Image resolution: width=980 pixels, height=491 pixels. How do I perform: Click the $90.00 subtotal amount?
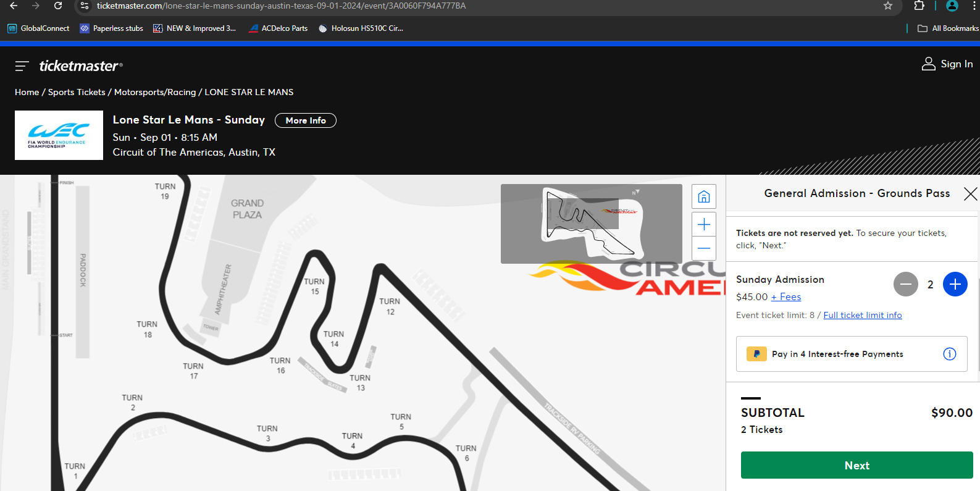pyautogui.click(x=952, y=413)
